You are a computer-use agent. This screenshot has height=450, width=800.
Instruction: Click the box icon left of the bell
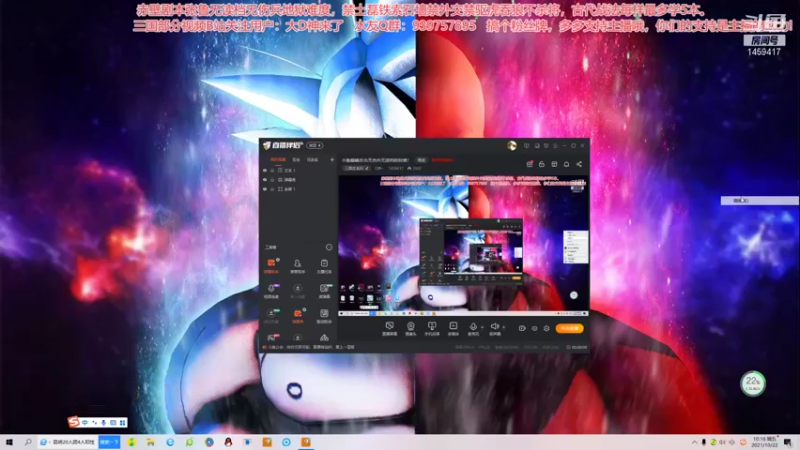(554, 164)
